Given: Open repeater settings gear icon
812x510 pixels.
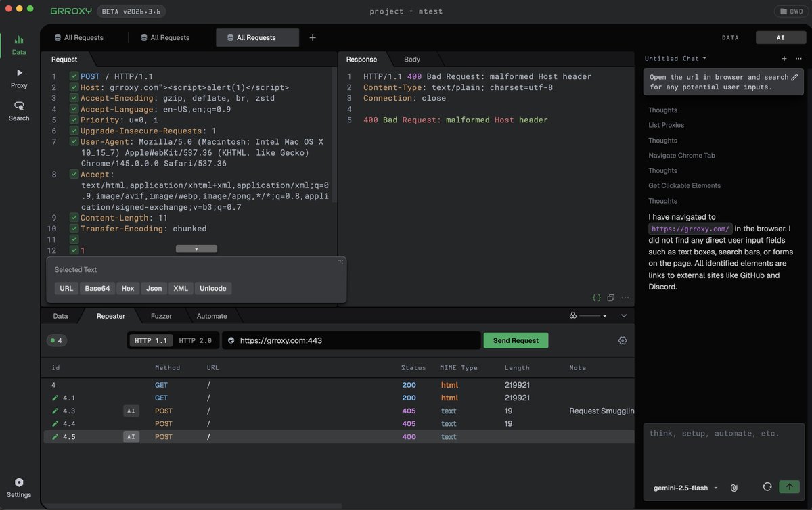Looking at the screenshot, I should point(623,340).
